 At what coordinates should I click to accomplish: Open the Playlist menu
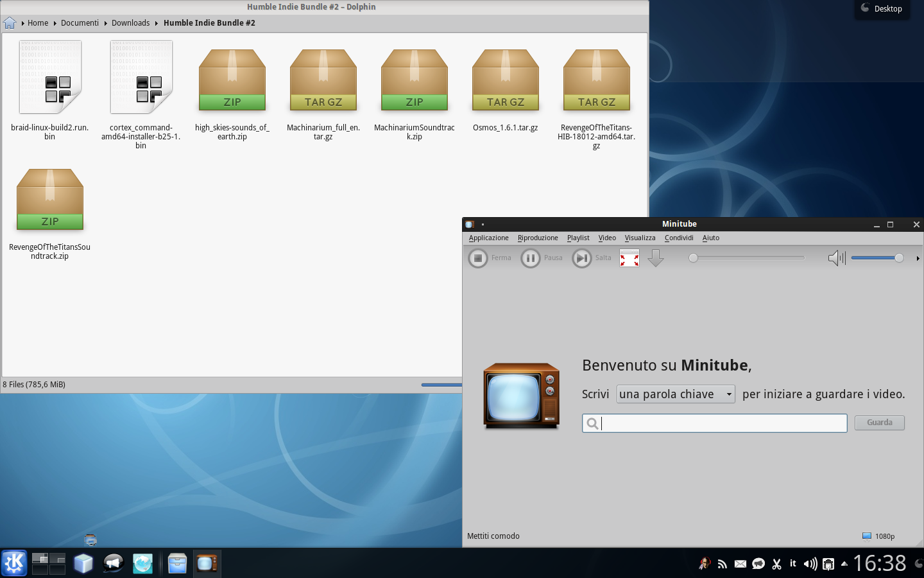point(578,238)
